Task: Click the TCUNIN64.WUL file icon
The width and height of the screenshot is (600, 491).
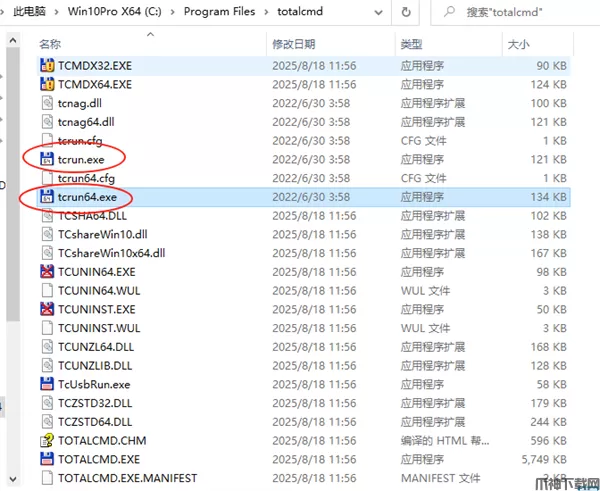Action: click(x=47, y=290)
